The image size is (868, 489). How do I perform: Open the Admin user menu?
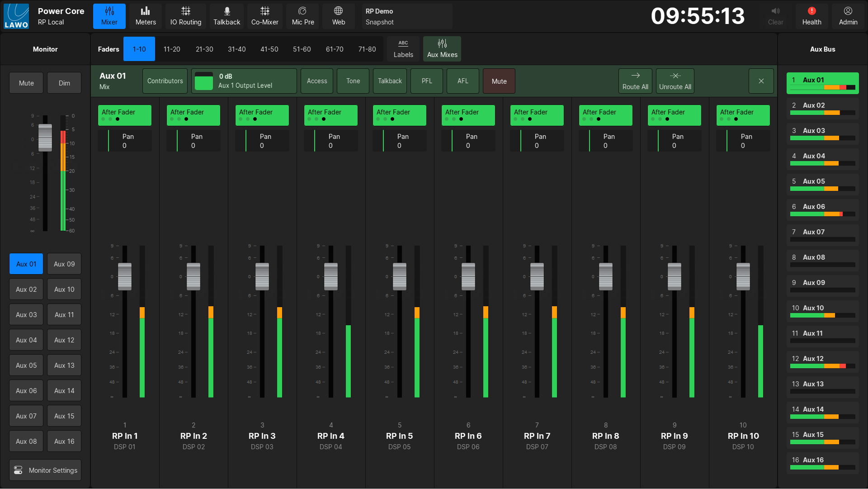[x=848, y=16]
